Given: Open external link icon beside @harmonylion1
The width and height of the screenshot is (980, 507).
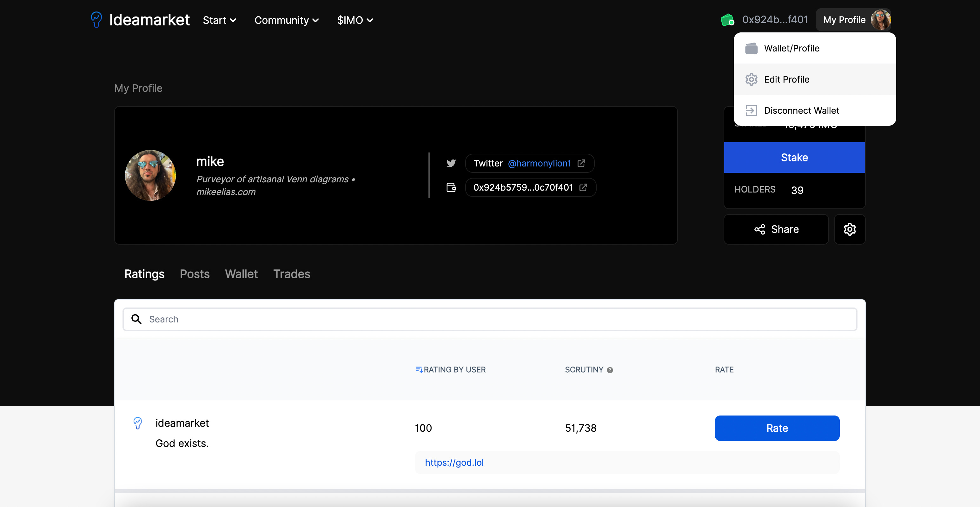Looking at the screenshot, I should tap(581, 163).
